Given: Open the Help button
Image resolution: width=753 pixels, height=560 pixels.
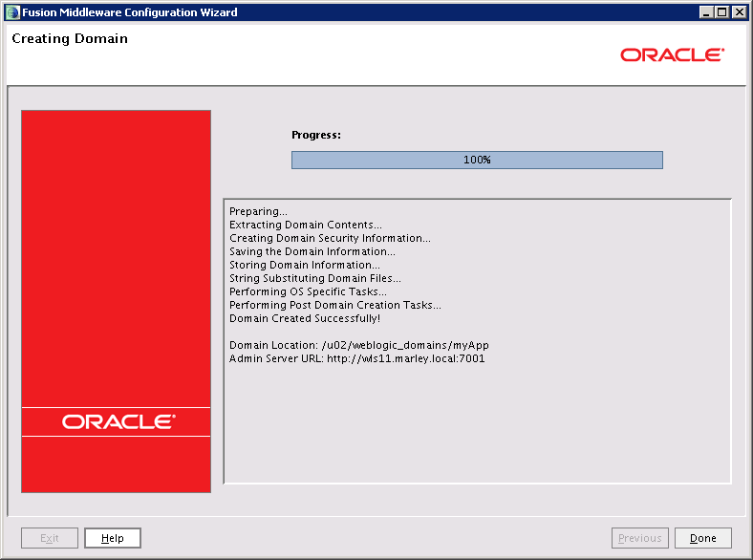Looking at the screenshot, I should pos(112,538).
